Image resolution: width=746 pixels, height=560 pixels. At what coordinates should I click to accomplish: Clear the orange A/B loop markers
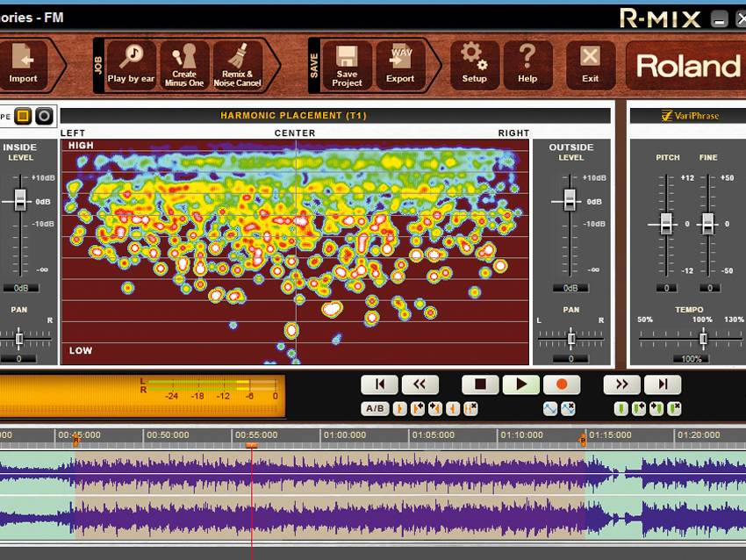[470, 409]
